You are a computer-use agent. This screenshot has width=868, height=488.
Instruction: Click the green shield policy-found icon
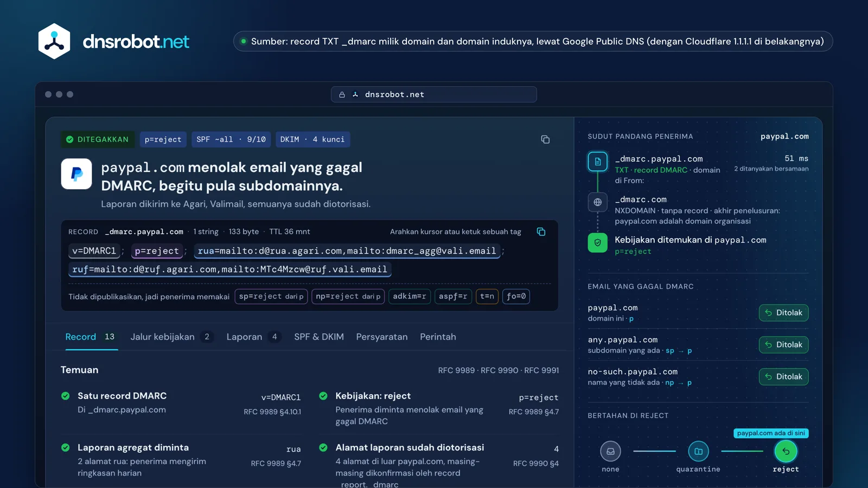coord(597,242)
